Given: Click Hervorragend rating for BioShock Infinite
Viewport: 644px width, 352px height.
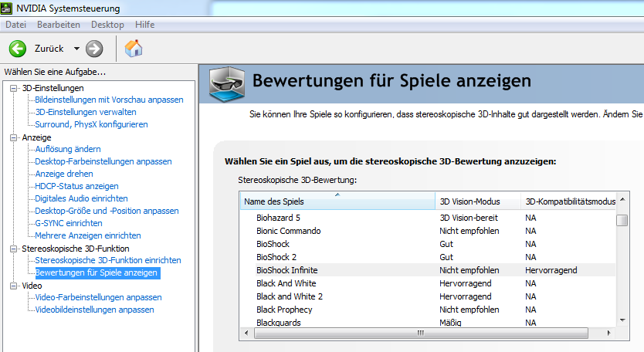Looking at the screenshot, I should coord(551,270).
